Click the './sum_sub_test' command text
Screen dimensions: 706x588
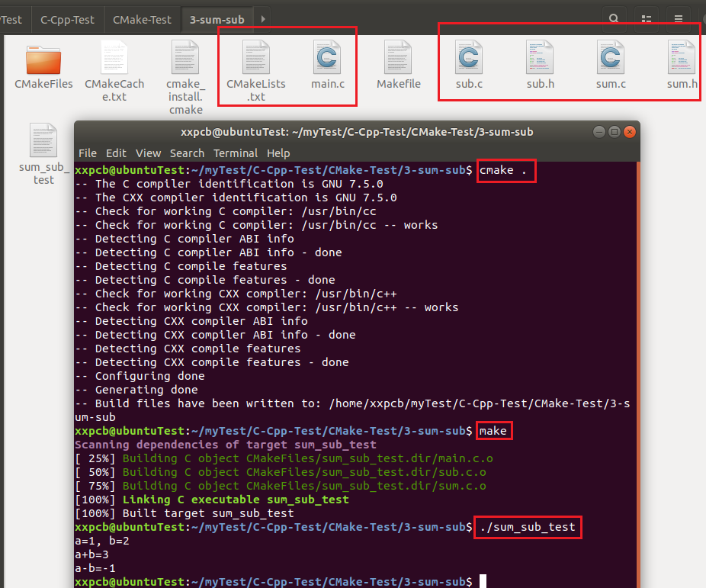pos(528,527)
